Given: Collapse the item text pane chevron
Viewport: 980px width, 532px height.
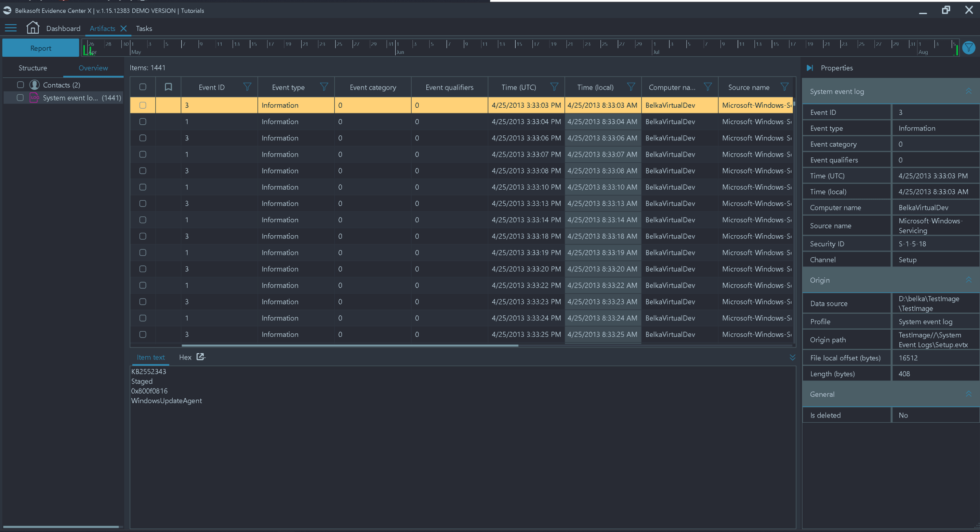Looking at the screenshot, I should tap(792, 357).
